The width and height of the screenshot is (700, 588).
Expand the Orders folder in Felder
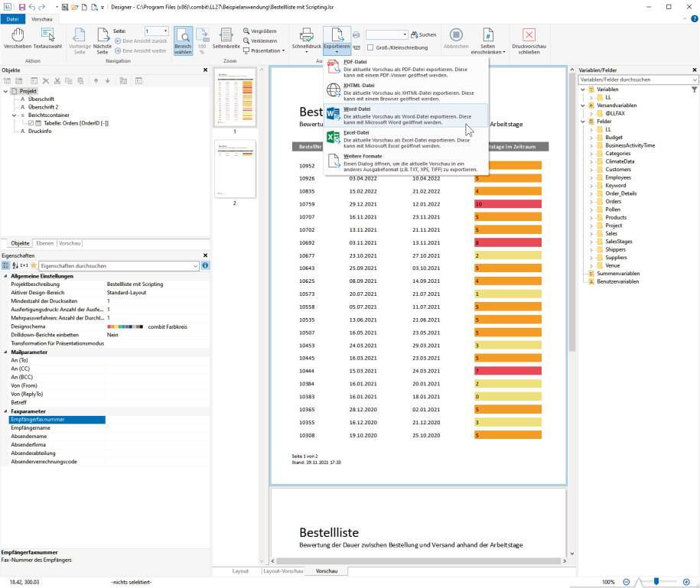point(591,202)
